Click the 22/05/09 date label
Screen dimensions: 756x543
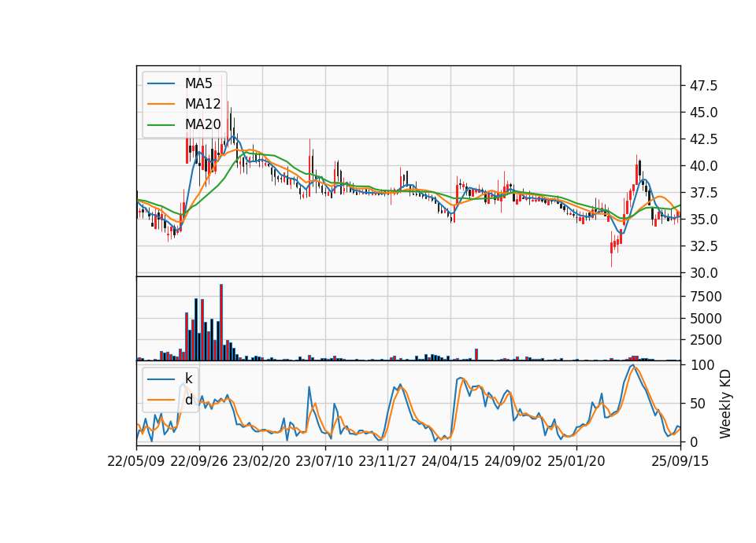(136, 461)
